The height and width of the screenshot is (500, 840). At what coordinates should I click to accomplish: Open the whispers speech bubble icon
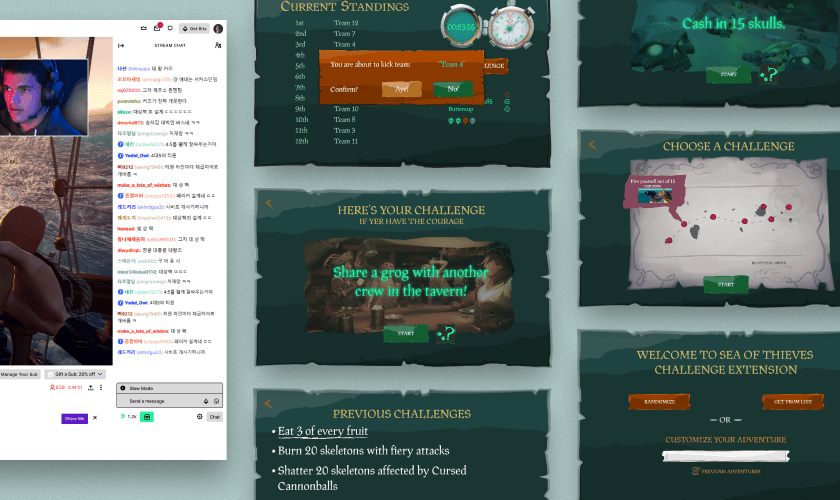coord(170,28)
